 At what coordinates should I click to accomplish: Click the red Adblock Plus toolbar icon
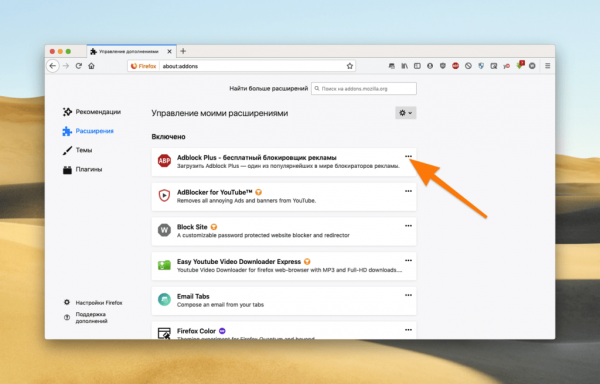(455, 66)
